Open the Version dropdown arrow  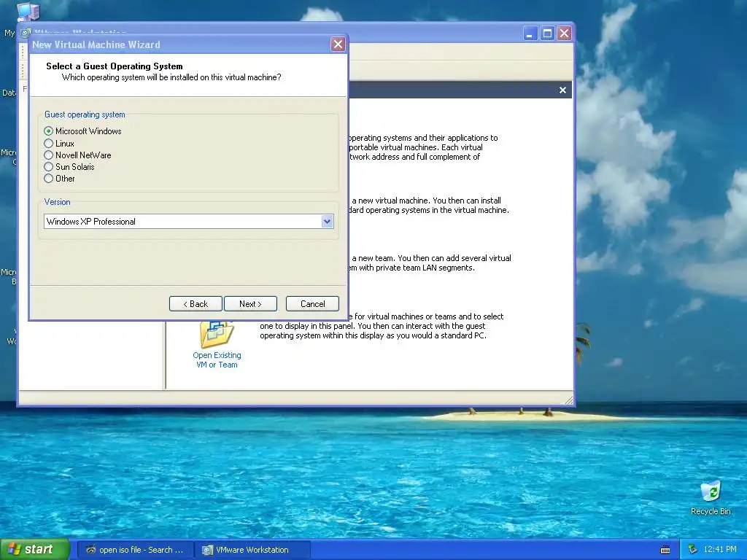pos(327,222)
